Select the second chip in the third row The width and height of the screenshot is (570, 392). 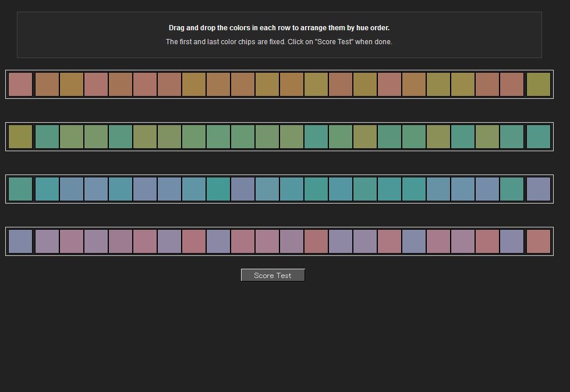47,189
